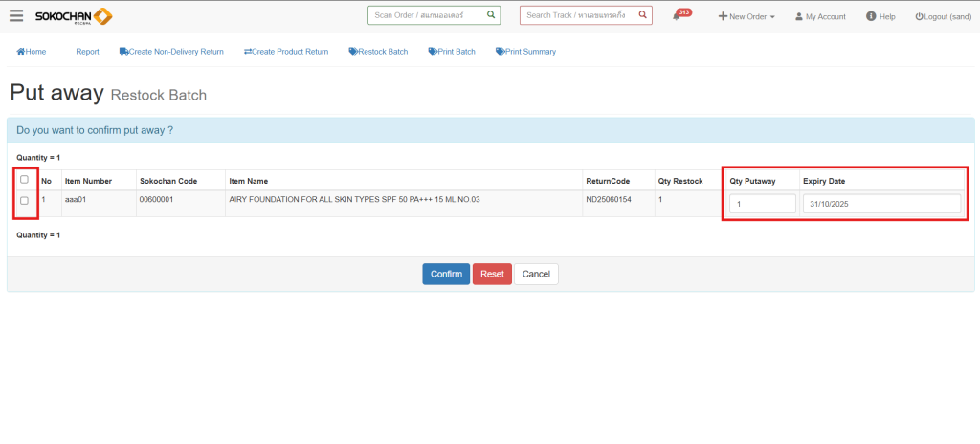Open Create Non-Delivery Return
The height and width of the screenshot is (444, 980).
171,52
